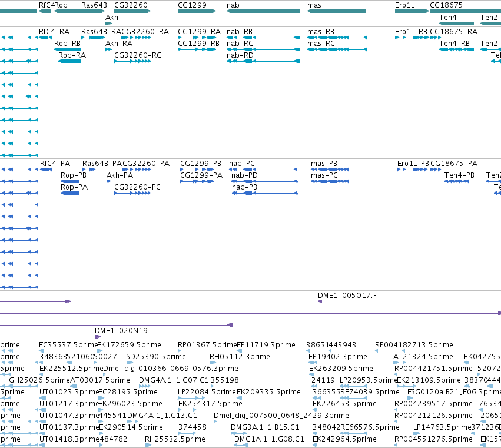Open protein Akh-PA
The height and width of the screenshot is (448, 501).
pos(120,175)
